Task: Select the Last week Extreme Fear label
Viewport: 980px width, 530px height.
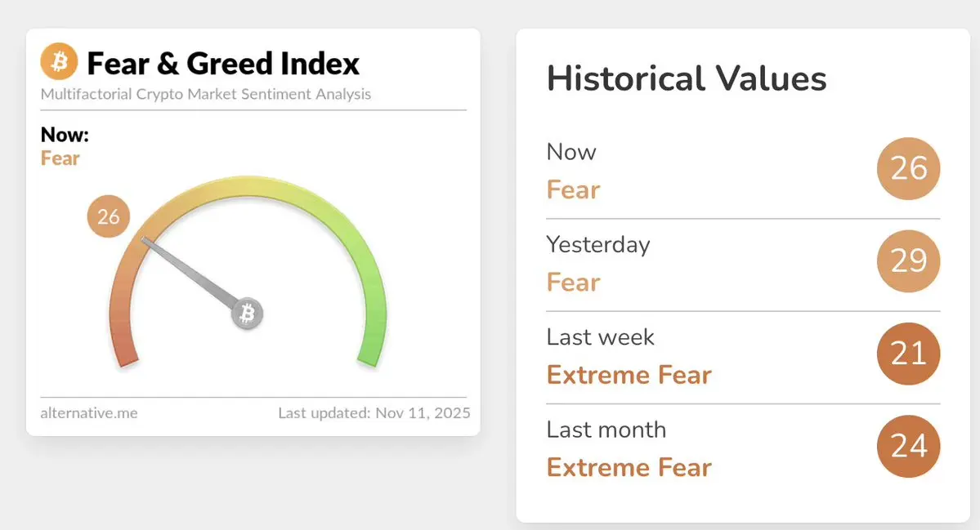Action: [x=629, y=375]
